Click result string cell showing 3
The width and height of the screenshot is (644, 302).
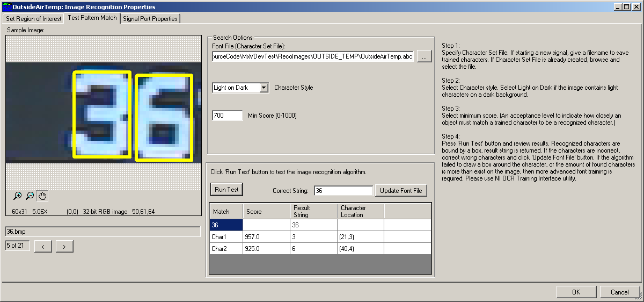pyautogui.click(x=313, y=237)
